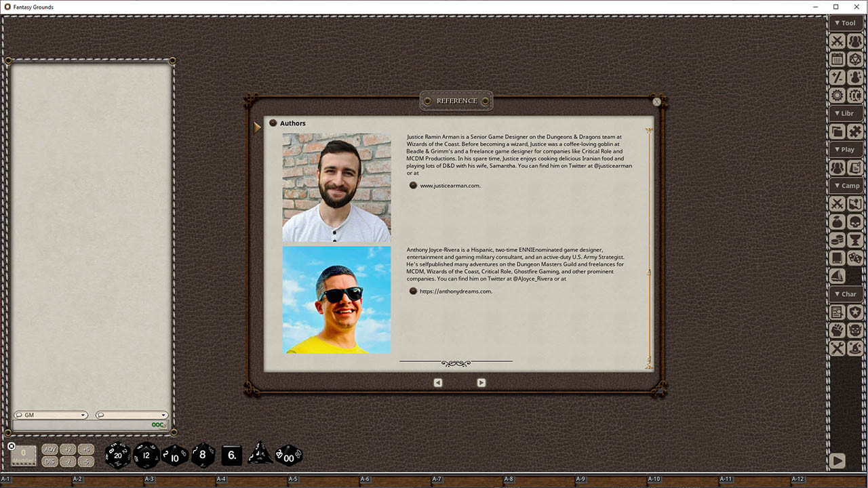This screenshot has width=868, height=488.
Task: Enable the DIS roll toggle
Action: [x=50, y=462]
